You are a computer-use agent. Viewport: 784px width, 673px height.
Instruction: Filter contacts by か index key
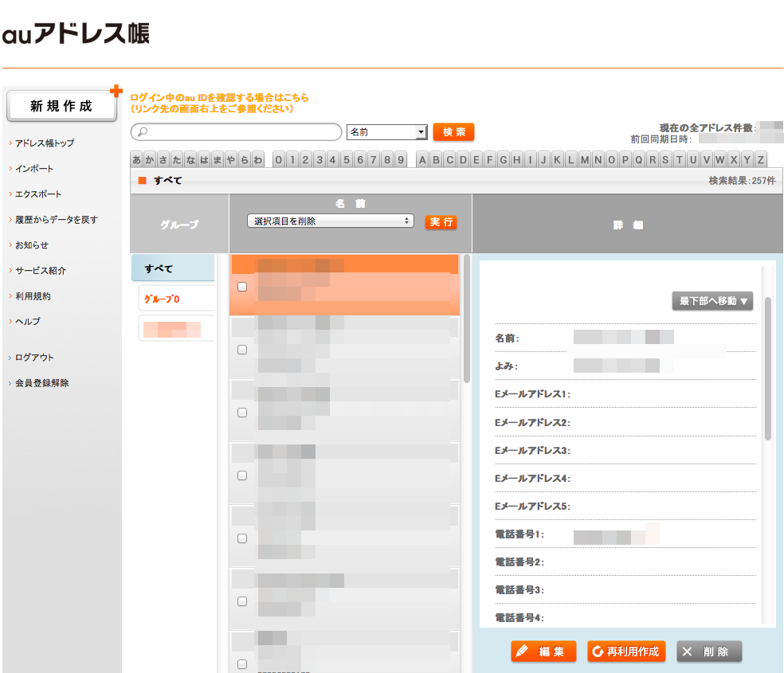pos(150,160)
